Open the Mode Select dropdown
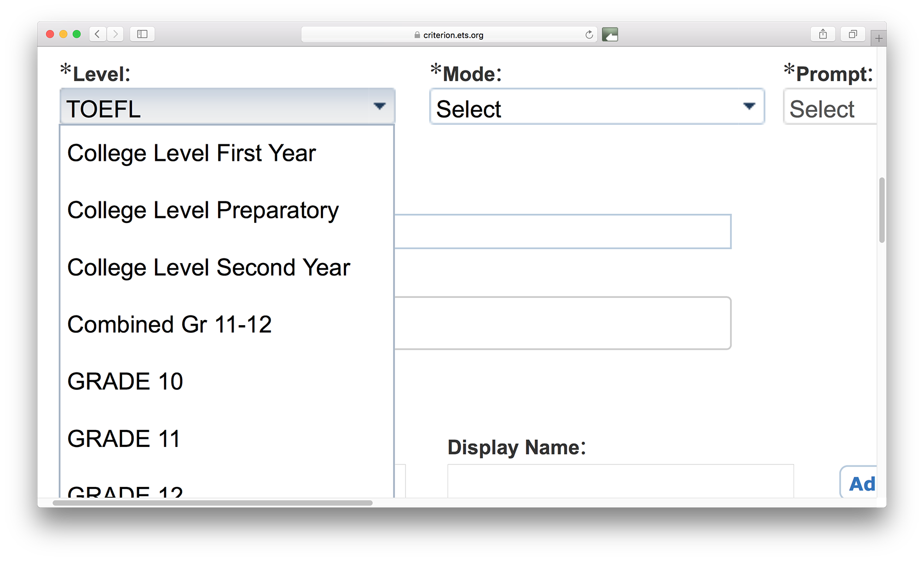Viewport: 924px width, 561px height. [x=597, y=106]
